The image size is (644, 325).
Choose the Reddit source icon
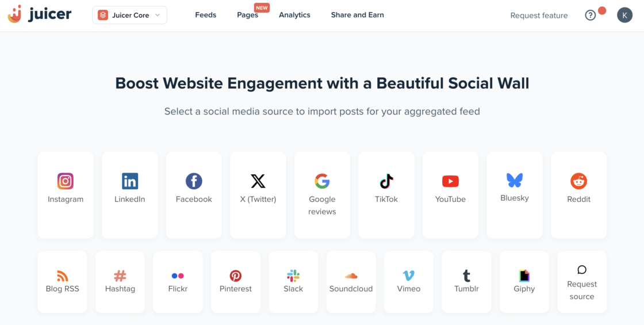pos(578,181)
